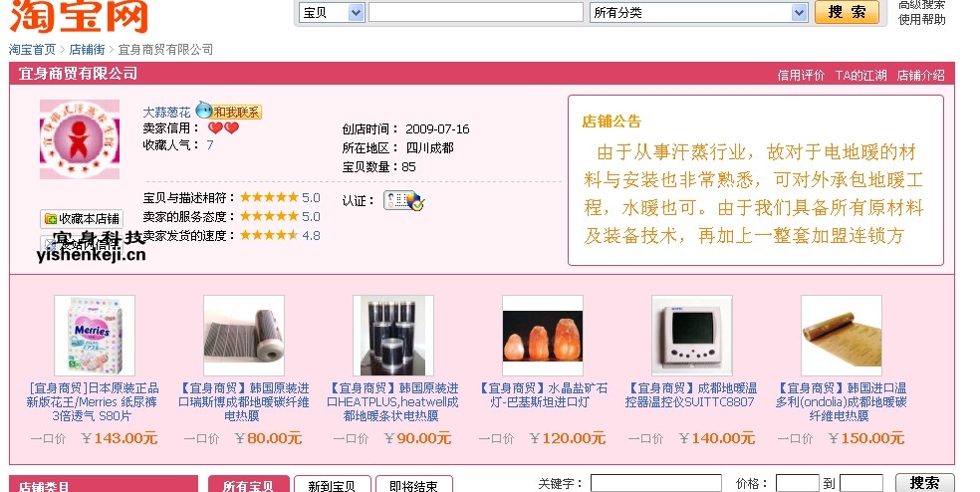Select the 所有宝贝 tab
Image resolution: width=980 pixels, height=492 pixels.
[248, 485]
